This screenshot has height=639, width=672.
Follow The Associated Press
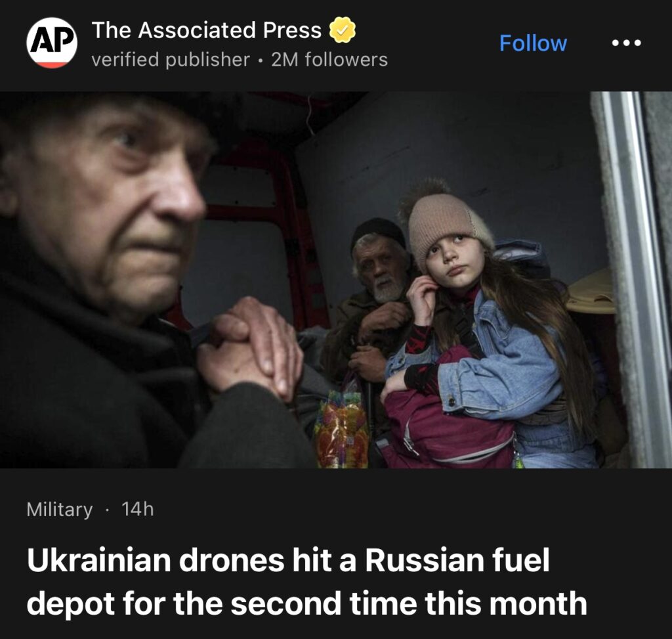click(x=533, y=43)
